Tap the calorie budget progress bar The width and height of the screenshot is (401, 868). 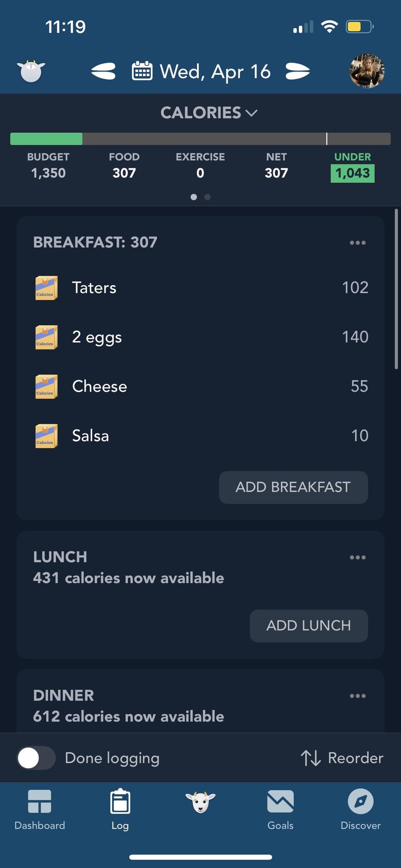[x=200, y=139]
